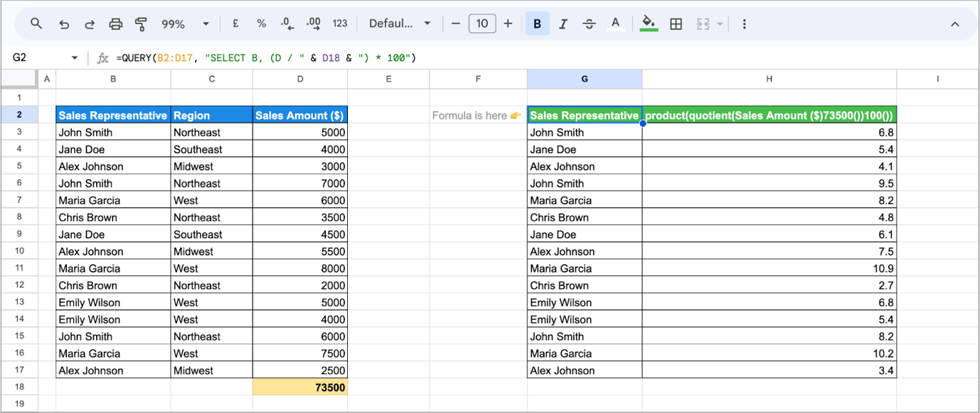Viewport: 980px width, 413px height.
Task: Select row 2 header
Action: (19, 115)
